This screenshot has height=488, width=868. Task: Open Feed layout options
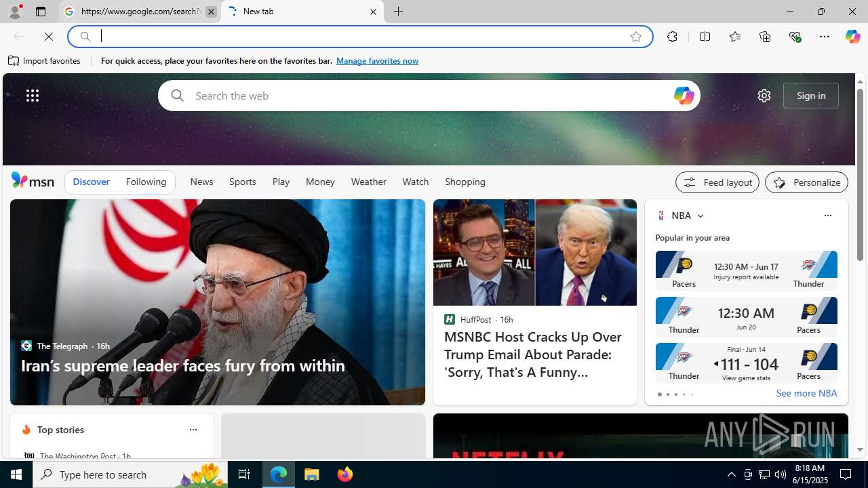click(717, 182)
